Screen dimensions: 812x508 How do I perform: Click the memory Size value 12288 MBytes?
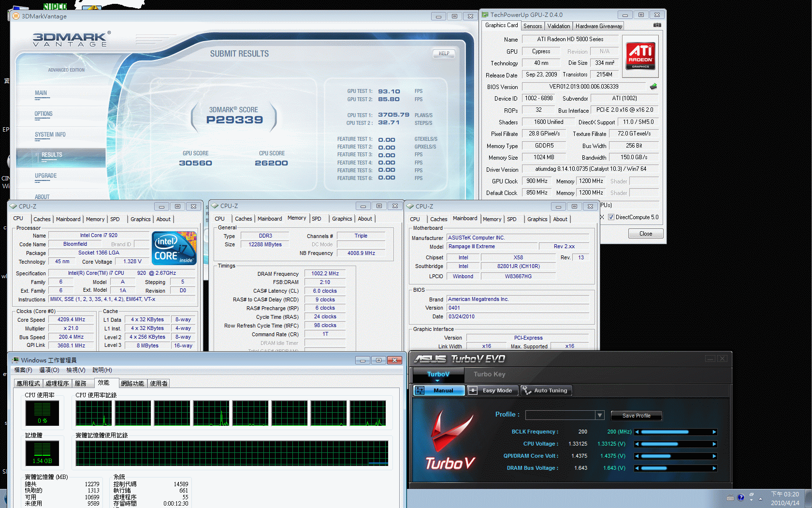[x=265, y=245]
